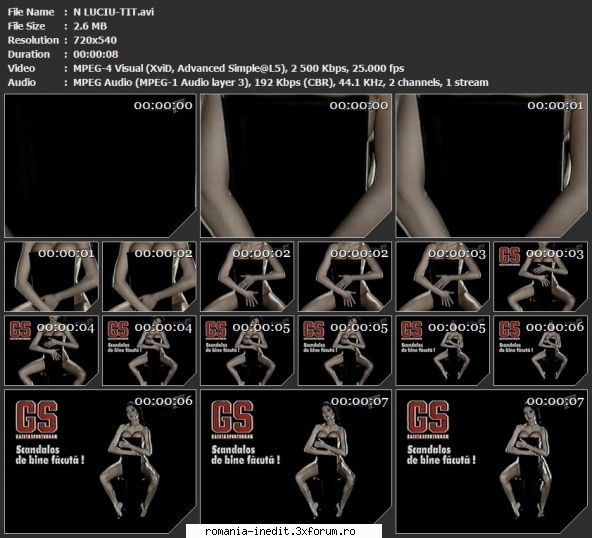Click the slogan text in large 00:00:06 frame
Viewport: 592px width, 538px height.
coord(50,455)
